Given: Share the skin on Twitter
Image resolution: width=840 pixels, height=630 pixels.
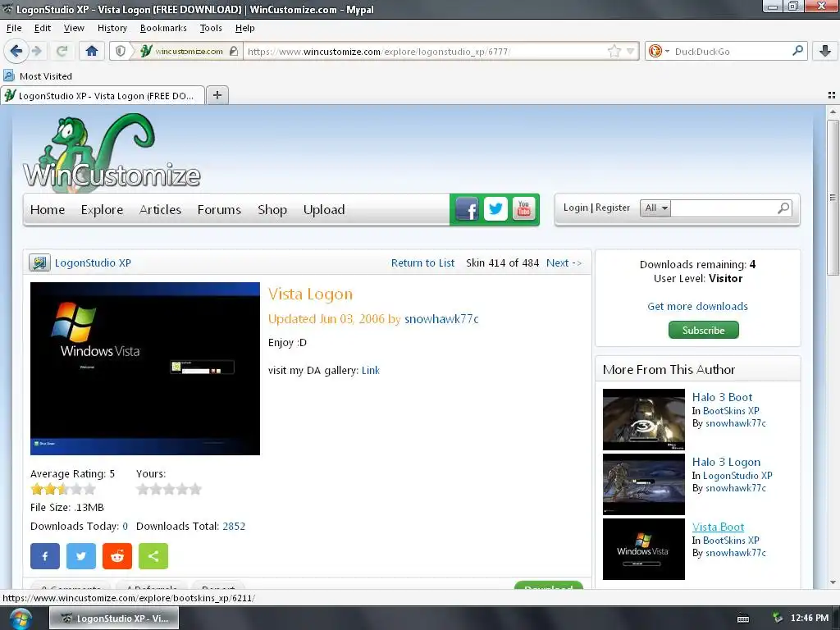Looking at the screenshot, I should (x=81, y=556).
